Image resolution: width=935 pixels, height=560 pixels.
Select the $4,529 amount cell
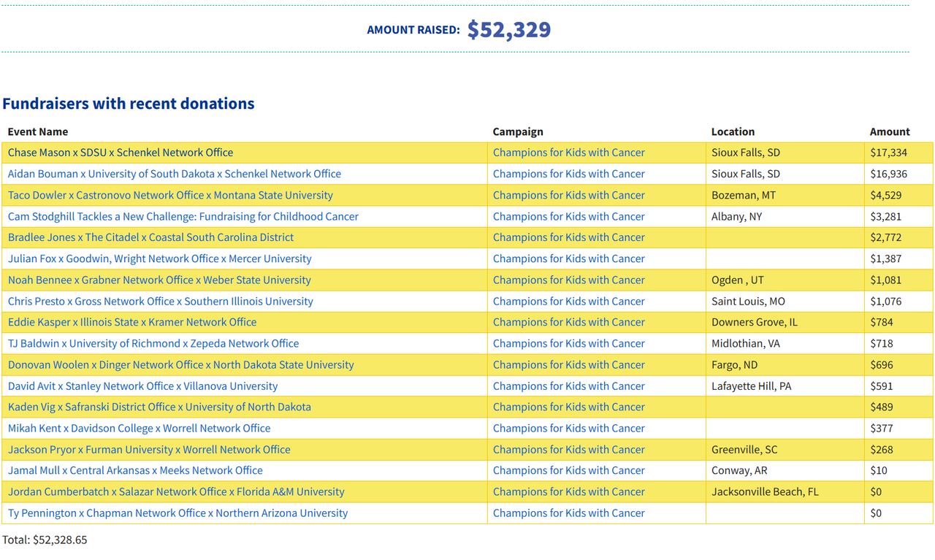pyautogui.click(x=898, y=195)
